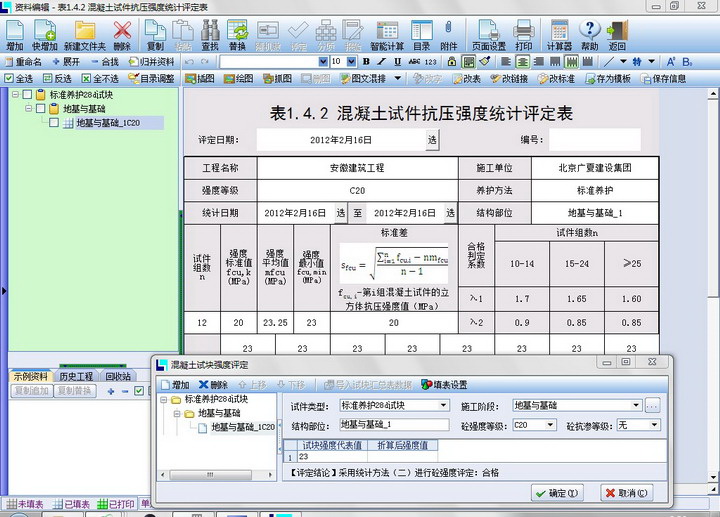Click 选 button next to 评定日期

coord(432,140)
